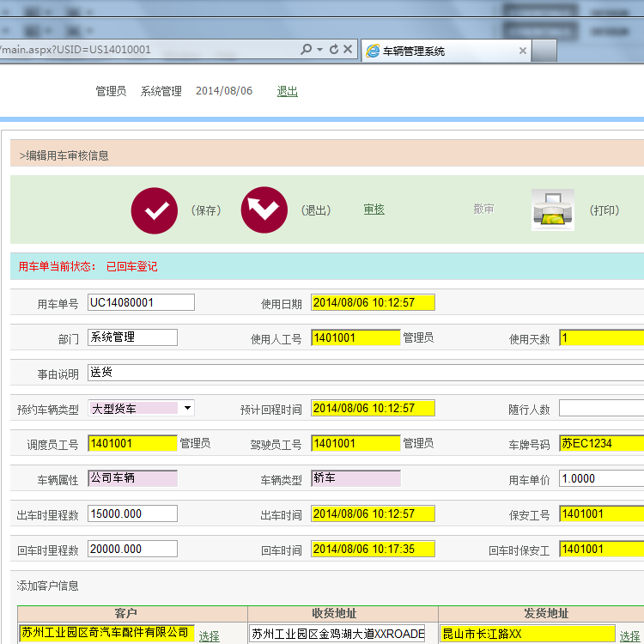Click the empty 随行人数 field

pyautogui.click(x=602, y=408)
